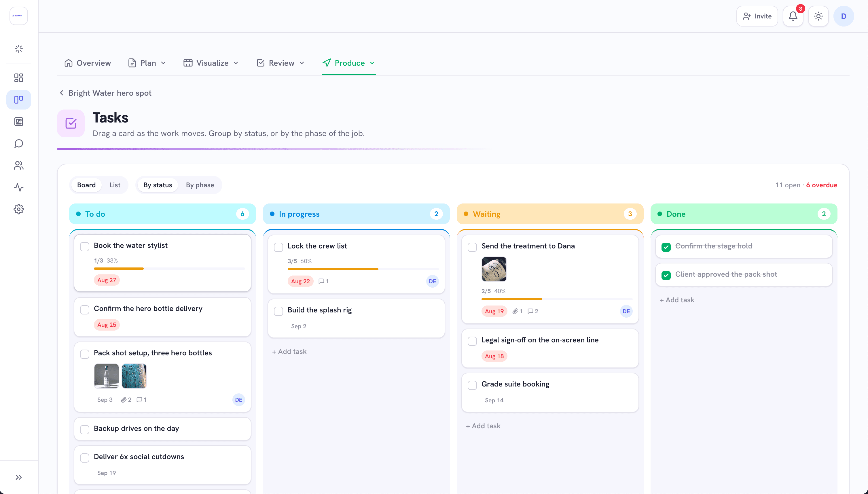Screen dimensions: 868x494
Task: Check off Deliver 6x social cutdowns
Action: 85,458
